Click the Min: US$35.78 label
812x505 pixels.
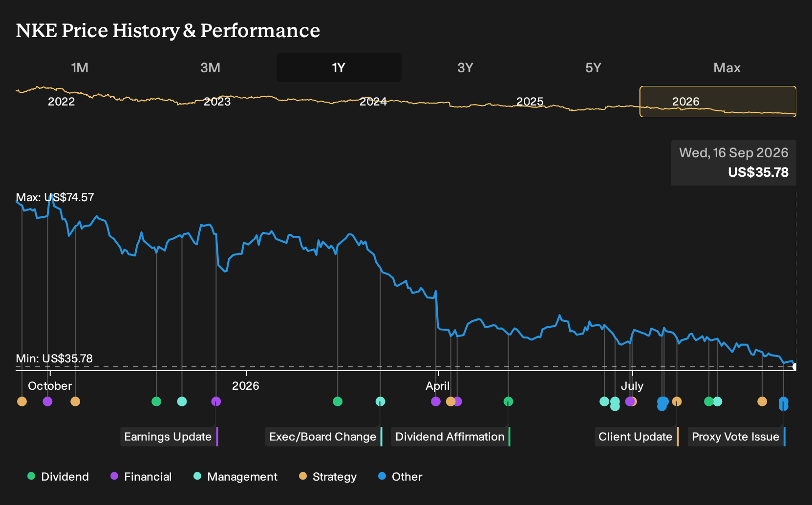tap(54, 358)
